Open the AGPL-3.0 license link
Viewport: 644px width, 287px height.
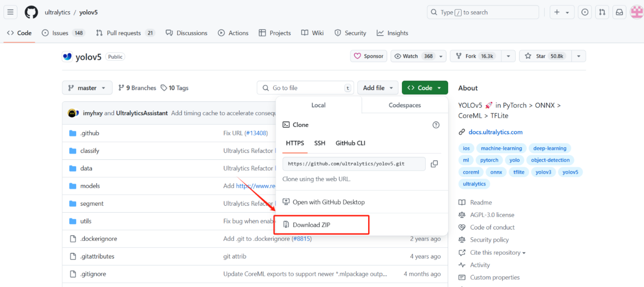pos(492,215)
